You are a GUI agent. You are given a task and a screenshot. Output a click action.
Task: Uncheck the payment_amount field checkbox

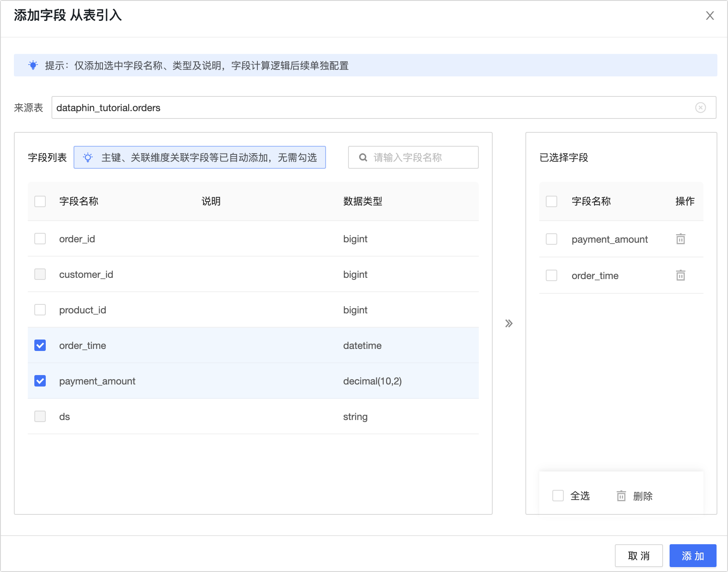[40, 381]
